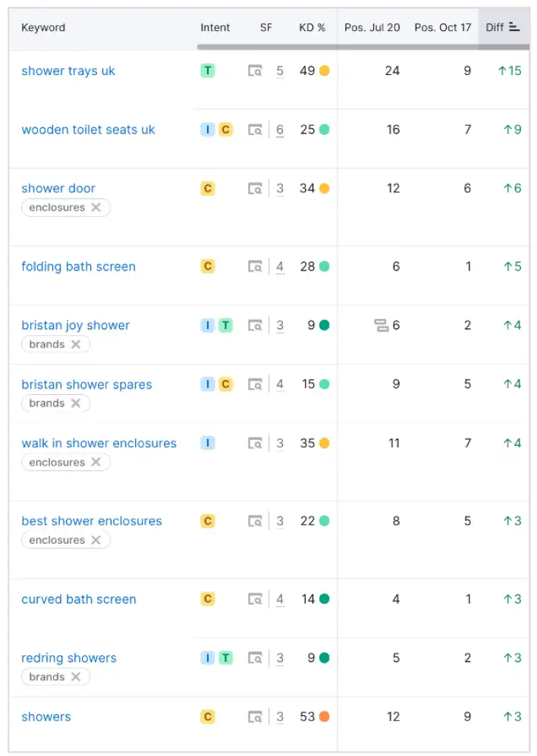The image size is (537, 756).
Task: Click the enclosures tag under walk in shower enclosures
Action: pos(57,463)
